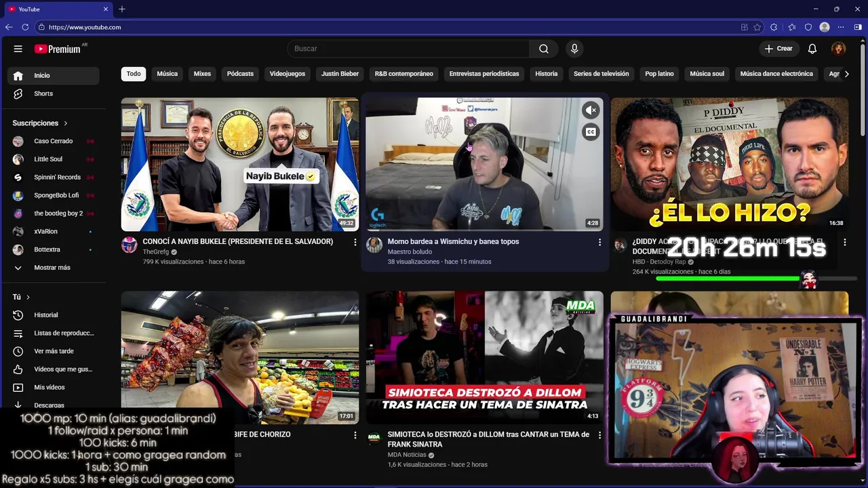Click the Crear button
The width and height of the screenshot is (868, 488).
pyautogui.click(x=778, y=49)
